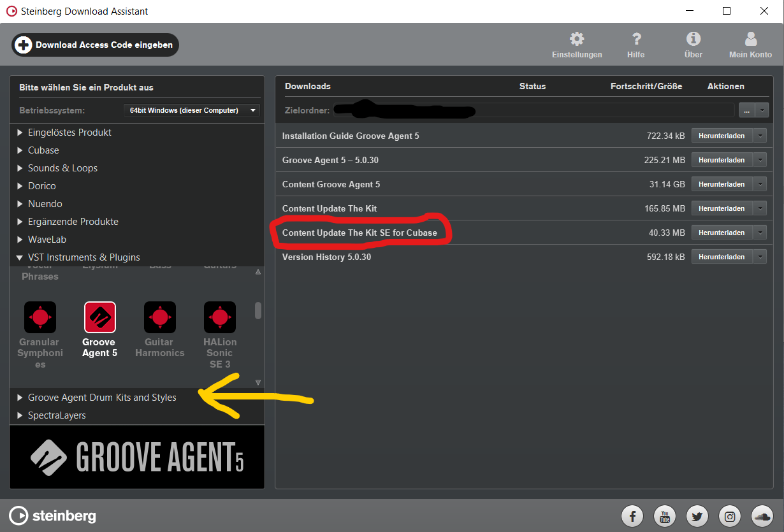
Task: Click the 722.34 kB size value
Action: pyautogui.click(x=665, y=136)
